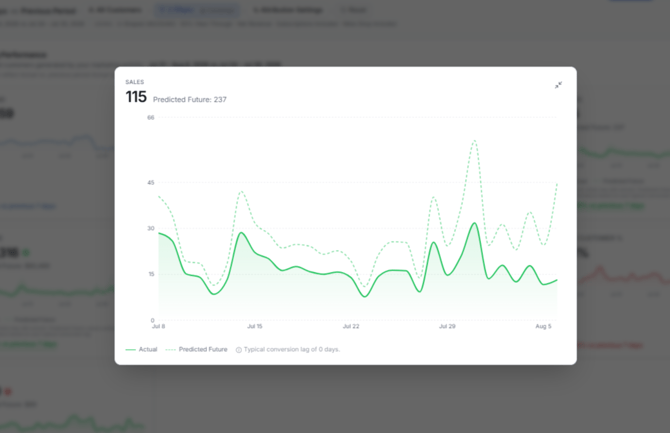Select the Jul 15 date label

[255, 326]
